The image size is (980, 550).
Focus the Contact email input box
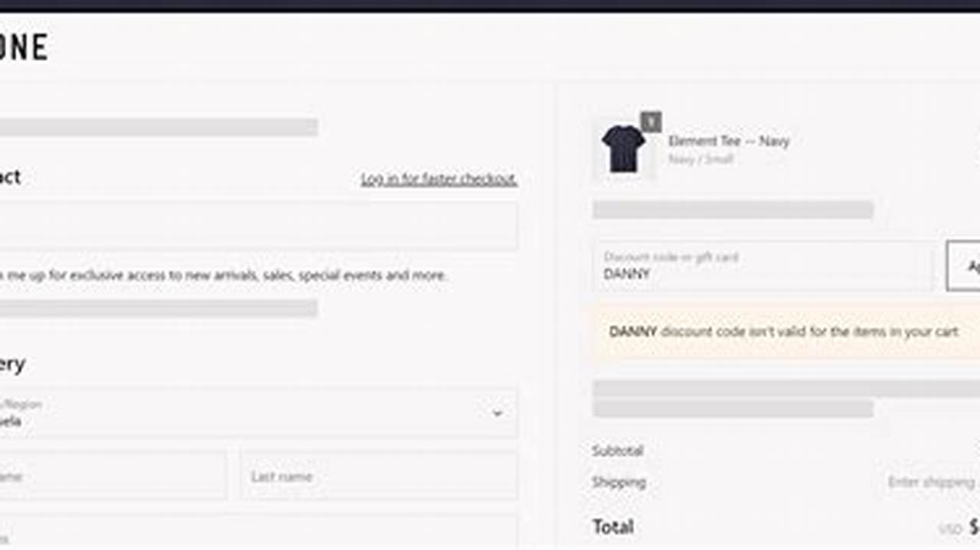coord(259,226)
